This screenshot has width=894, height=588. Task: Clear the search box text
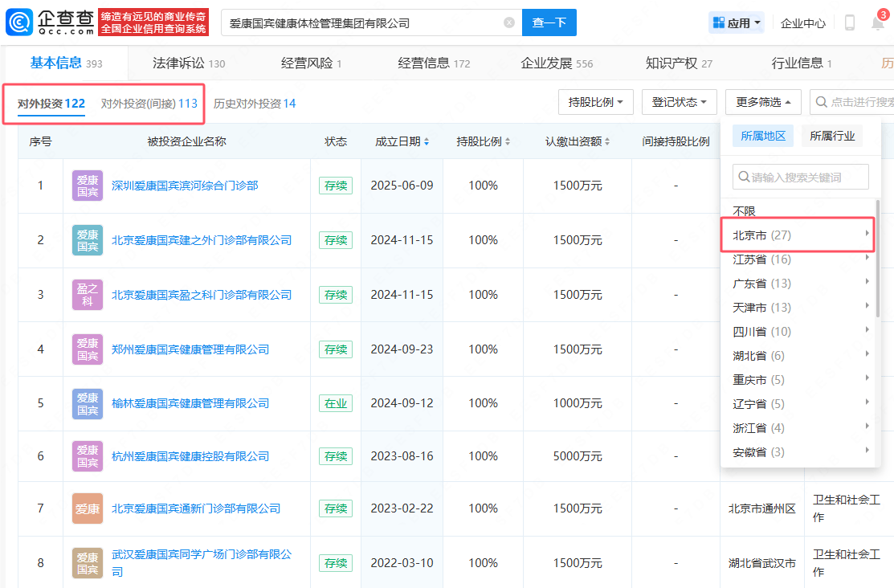[509, 23]
